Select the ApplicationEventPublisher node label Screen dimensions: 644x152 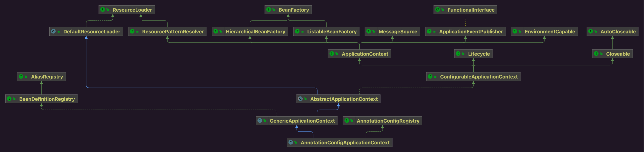point(471,32)
